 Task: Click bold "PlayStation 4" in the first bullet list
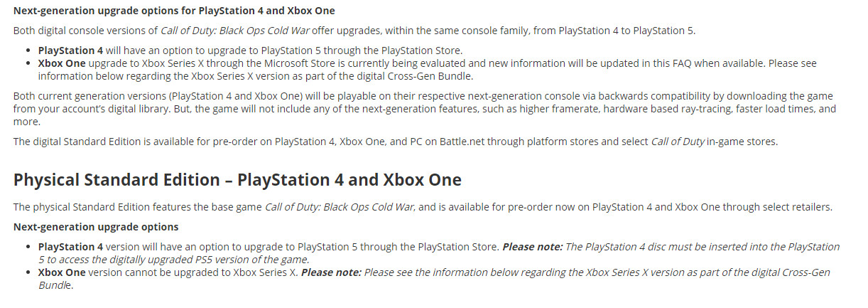coord(70,51)
